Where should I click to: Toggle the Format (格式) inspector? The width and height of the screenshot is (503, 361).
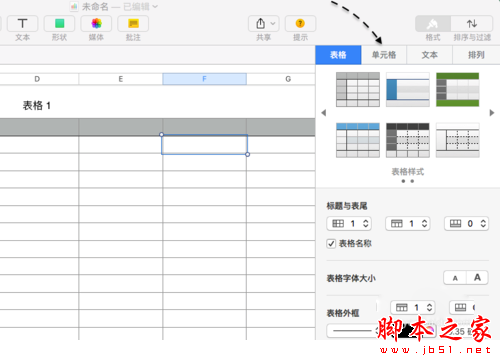433,24
